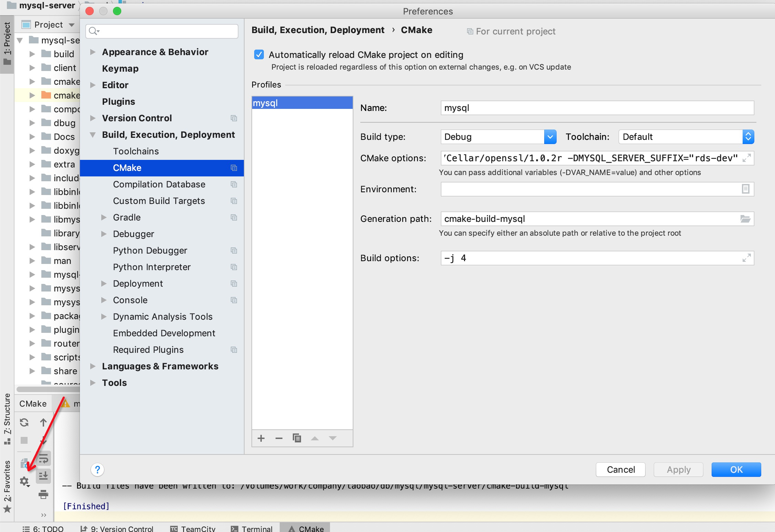This screenshot has width=775, height=532.
Task: Stop CMake process square icon
Action: click(24, 440)
